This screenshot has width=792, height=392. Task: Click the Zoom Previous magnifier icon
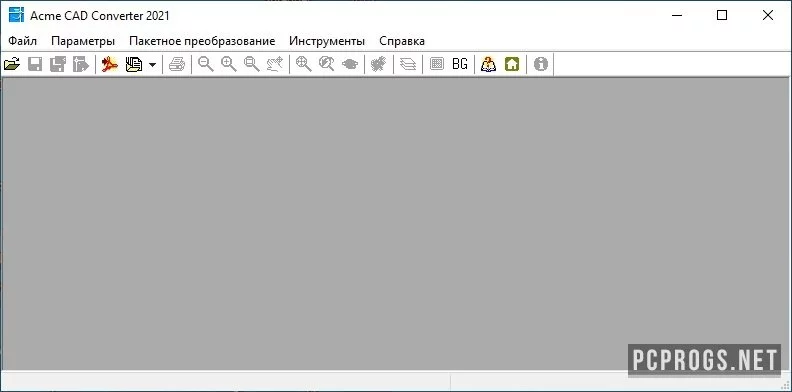(327, 64)
